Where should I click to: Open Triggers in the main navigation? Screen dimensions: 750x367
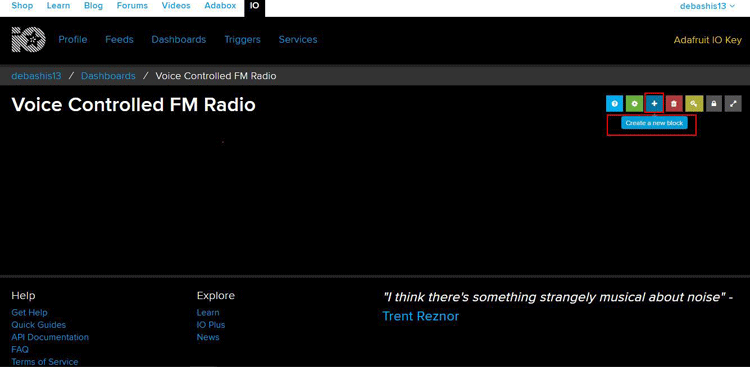click(x=243, y=40)
